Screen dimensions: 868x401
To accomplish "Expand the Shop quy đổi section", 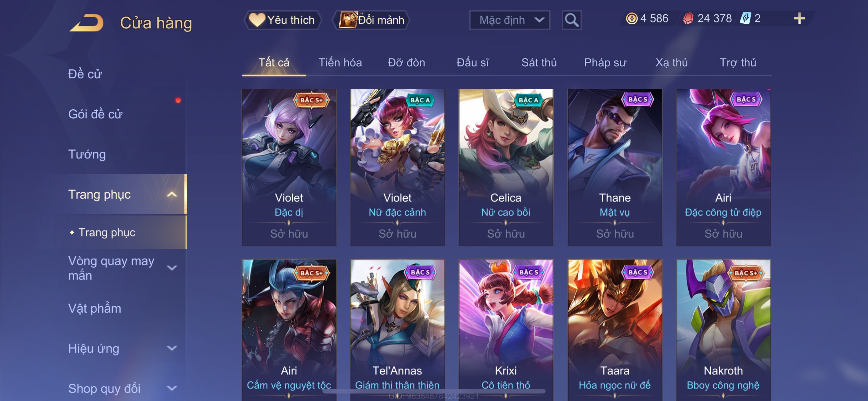I will click(172, 388).
